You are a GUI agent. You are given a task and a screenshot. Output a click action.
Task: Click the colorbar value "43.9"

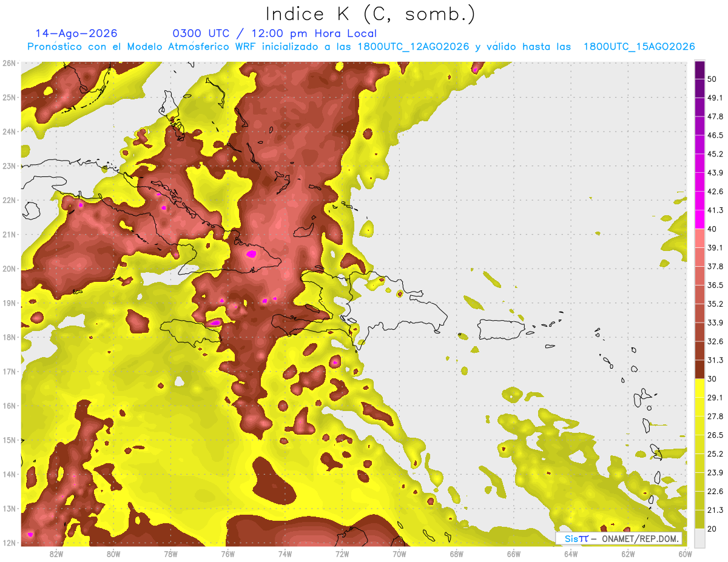click(716, 173)
